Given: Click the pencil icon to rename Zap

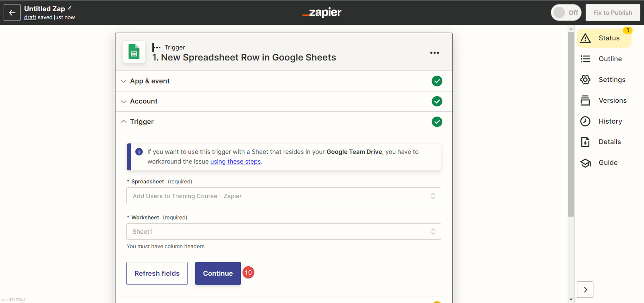Looking at the screenshot, I should coord(70,8).
